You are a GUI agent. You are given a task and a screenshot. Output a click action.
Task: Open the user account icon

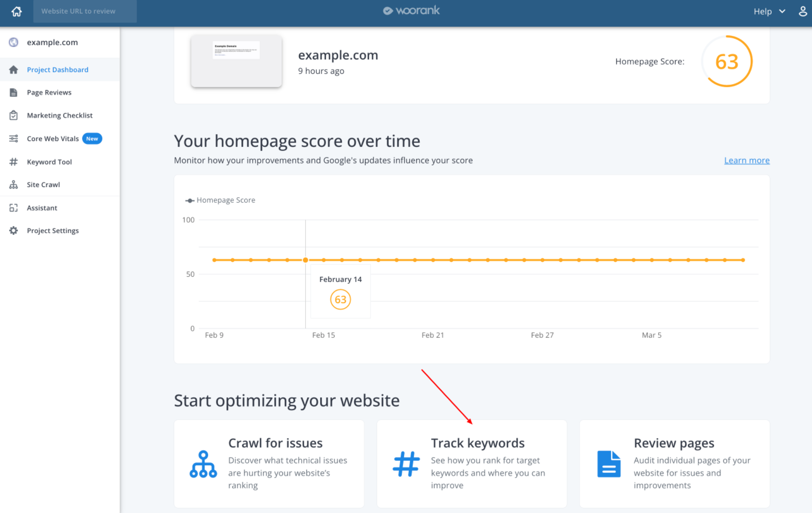coord(803,11)
